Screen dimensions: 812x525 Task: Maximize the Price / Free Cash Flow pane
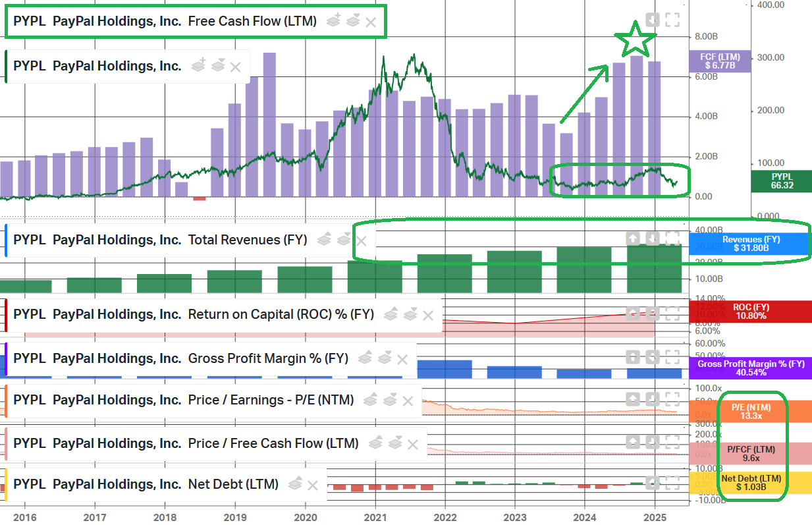672,441
